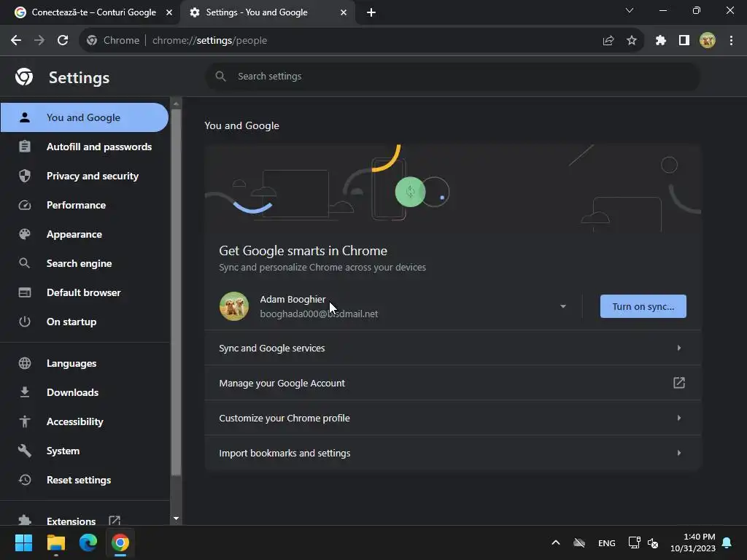Click the magnifier icon in Search settings
Viewport: 747px width, 560px height.
click(x=220, y=76)
